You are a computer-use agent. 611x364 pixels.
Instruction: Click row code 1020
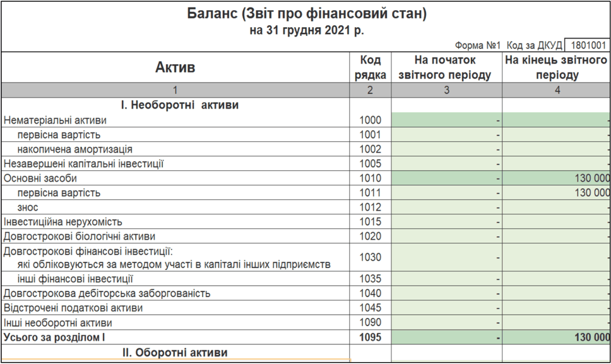tap(370, 237)
